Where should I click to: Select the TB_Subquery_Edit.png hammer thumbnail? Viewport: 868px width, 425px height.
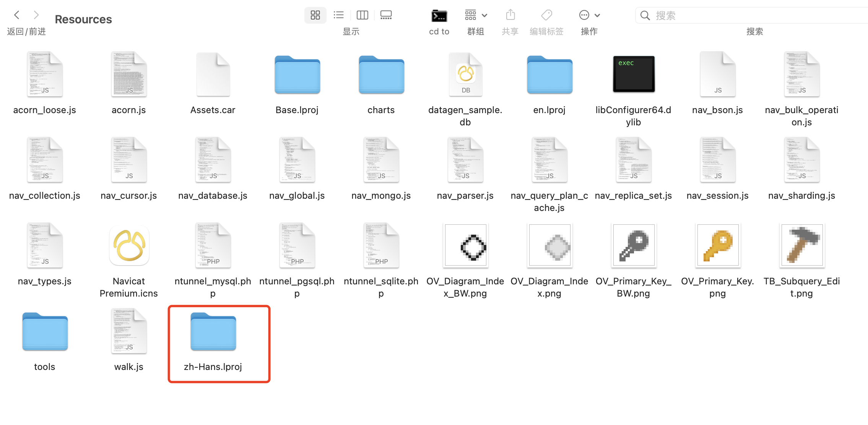(802, 245)
